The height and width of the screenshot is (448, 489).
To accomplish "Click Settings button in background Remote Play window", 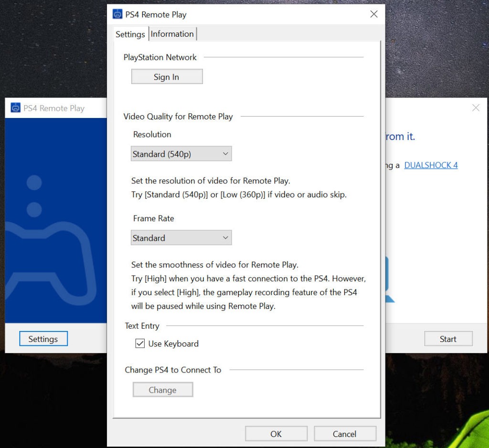I will point(43,339).
